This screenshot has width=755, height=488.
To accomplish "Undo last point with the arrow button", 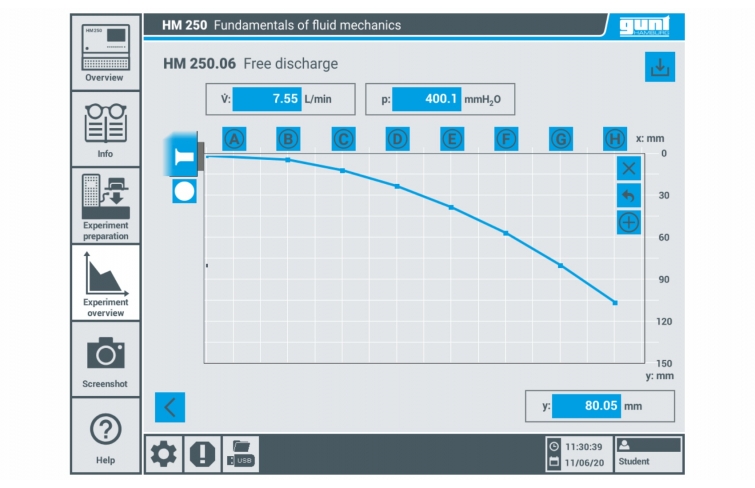I will [x=629, y=195].
